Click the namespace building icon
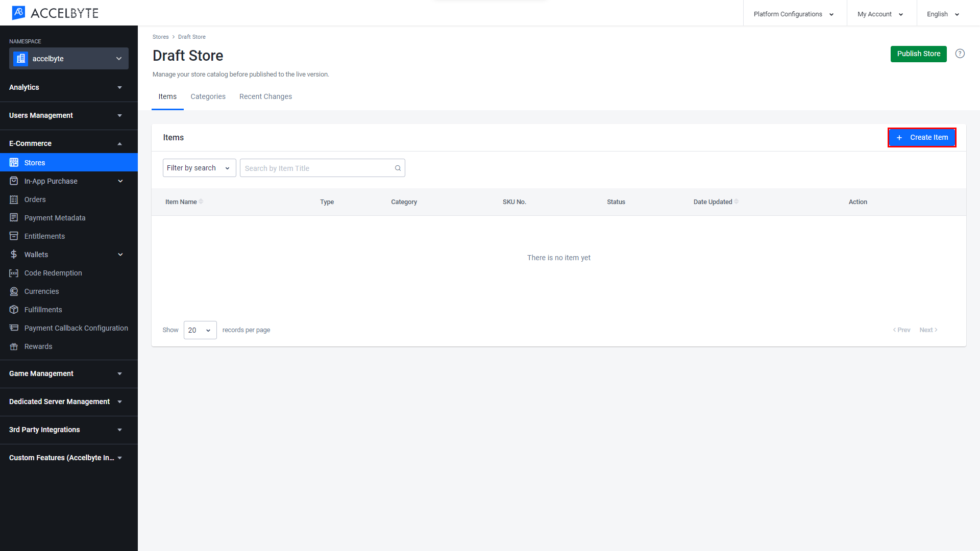The height and width of the screenshot is (551, 980). [x=21, y=59]
